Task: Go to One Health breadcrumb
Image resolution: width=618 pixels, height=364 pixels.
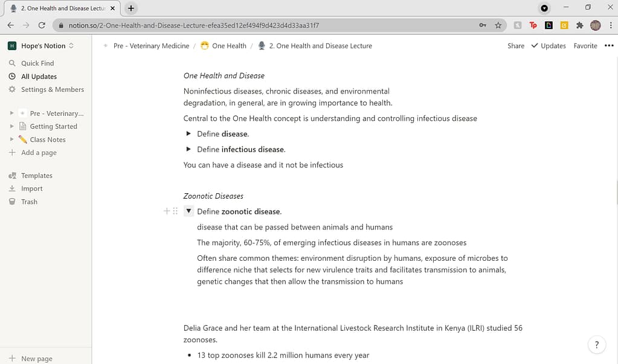Action: [229, 46]
